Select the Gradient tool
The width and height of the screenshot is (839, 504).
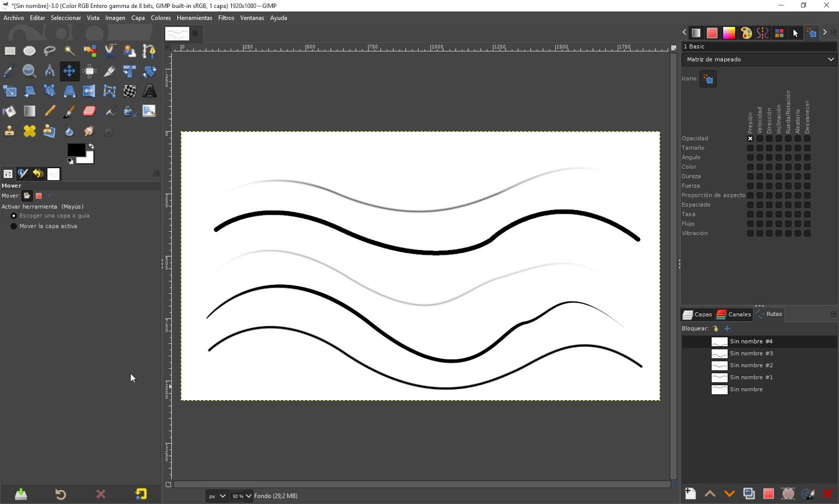point(29,111)
